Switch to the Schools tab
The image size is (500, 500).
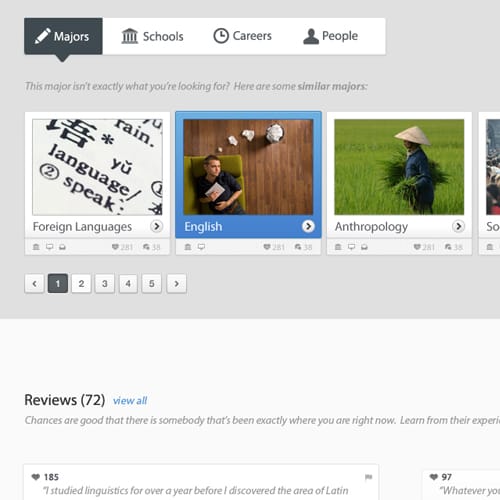tap(152, 36)
